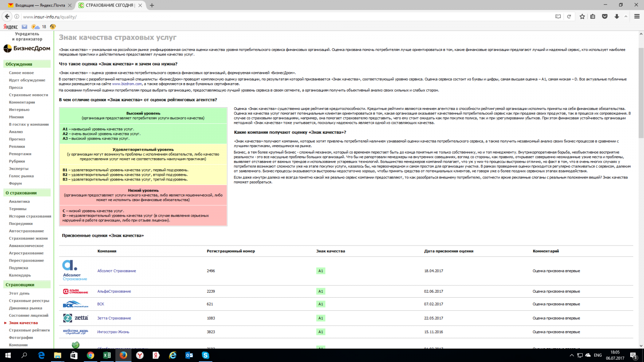Launch Google Chrome from the taskbar
The height and width of the screenshot is (362, 644).
(x=90, y=355)
